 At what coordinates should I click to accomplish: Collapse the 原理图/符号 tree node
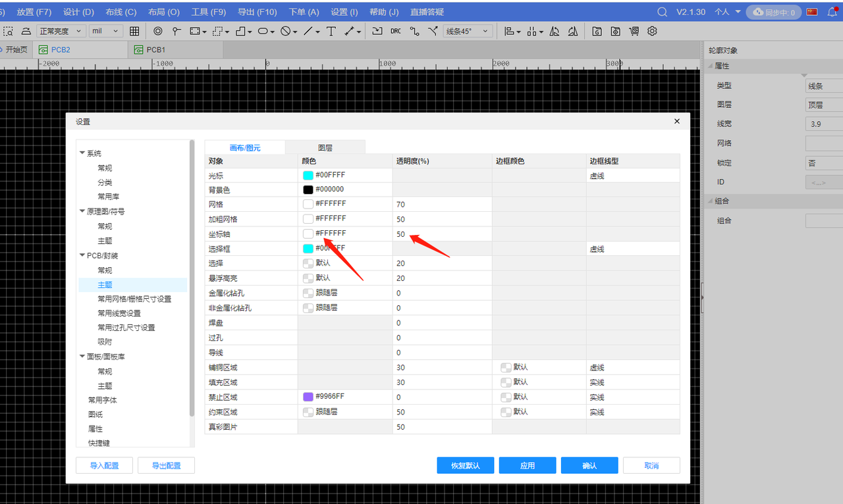(82, 212)
